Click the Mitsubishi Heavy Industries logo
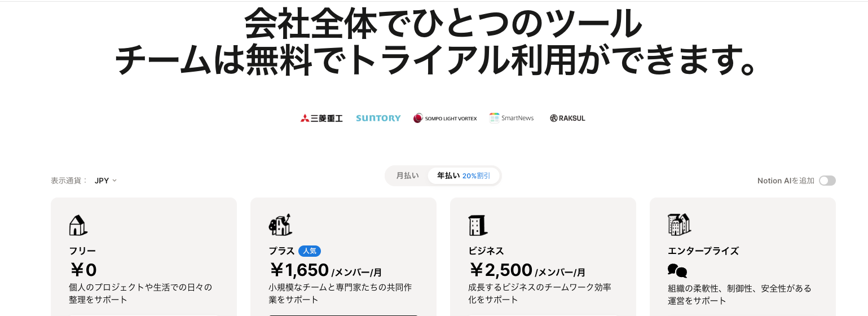The height and width of the screenshot is (316, 868). click(321, 118)
